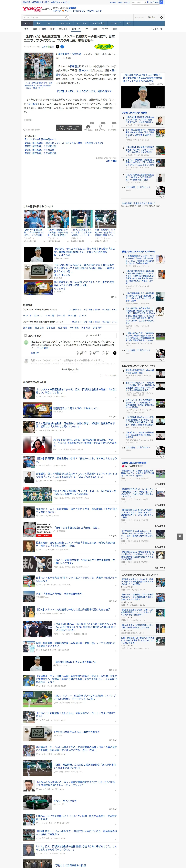Toggle the コメント非表示 checkbox

coord(102,375)
